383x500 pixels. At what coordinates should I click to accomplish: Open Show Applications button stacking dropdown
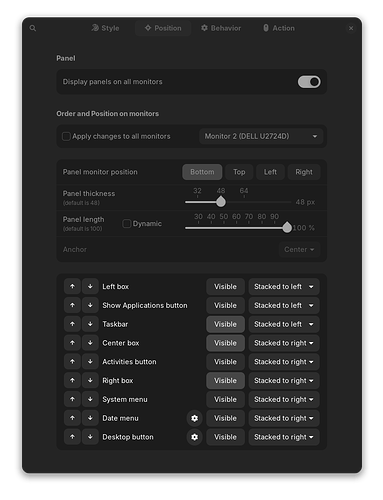[x=284, y=305]
